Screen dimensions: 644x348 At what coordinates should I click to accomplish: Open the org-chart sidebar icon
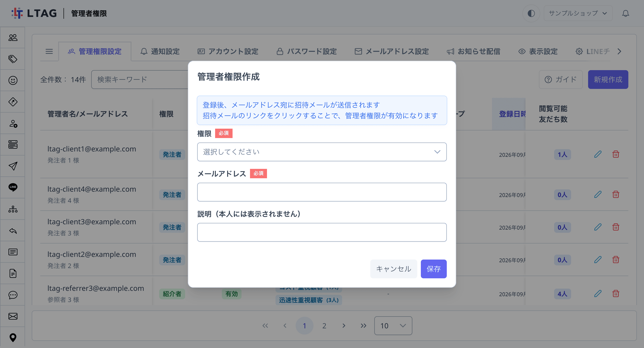(13, 209)
